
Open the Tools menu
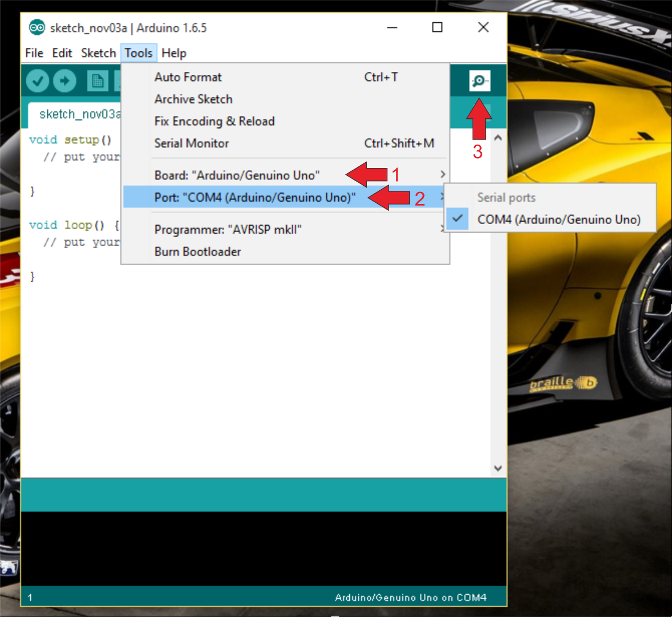point(139,53)
